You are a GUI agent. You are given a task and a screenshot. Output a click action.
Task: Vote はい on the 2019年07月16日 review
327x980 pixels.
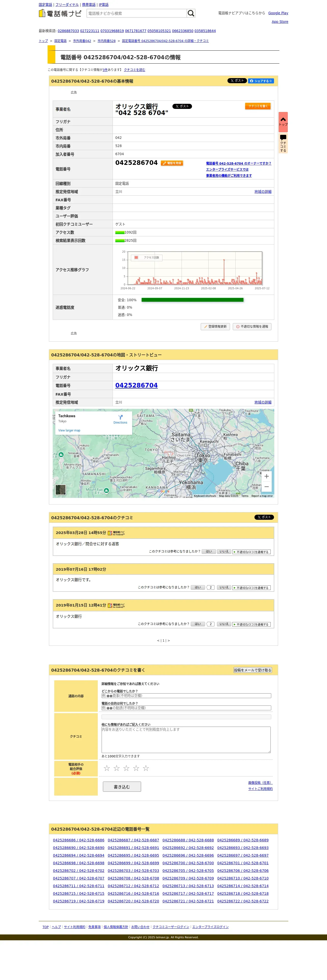click(x=198, y=587)
